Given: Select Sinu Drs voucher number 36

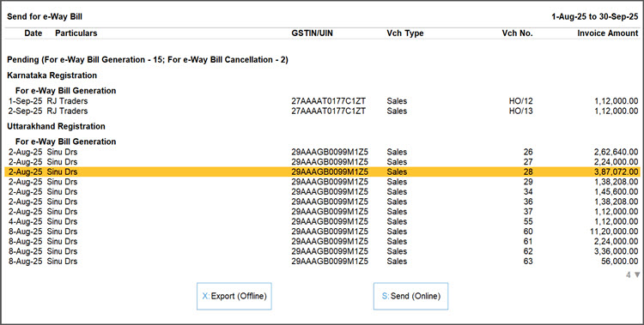Looking at the screenshot, I should click(322, 202).
